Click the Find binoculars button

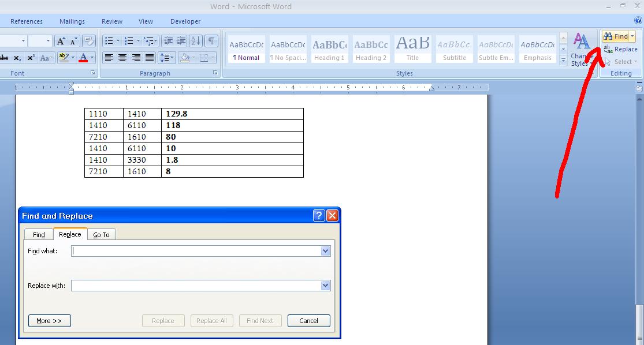[x=615, y=36]
